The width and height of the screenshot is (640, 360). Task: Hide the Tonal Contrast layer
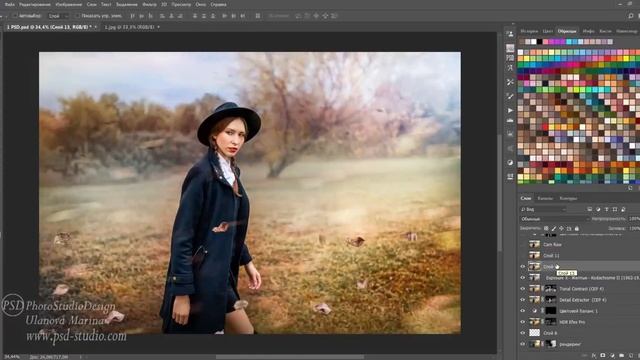(523, 289)
